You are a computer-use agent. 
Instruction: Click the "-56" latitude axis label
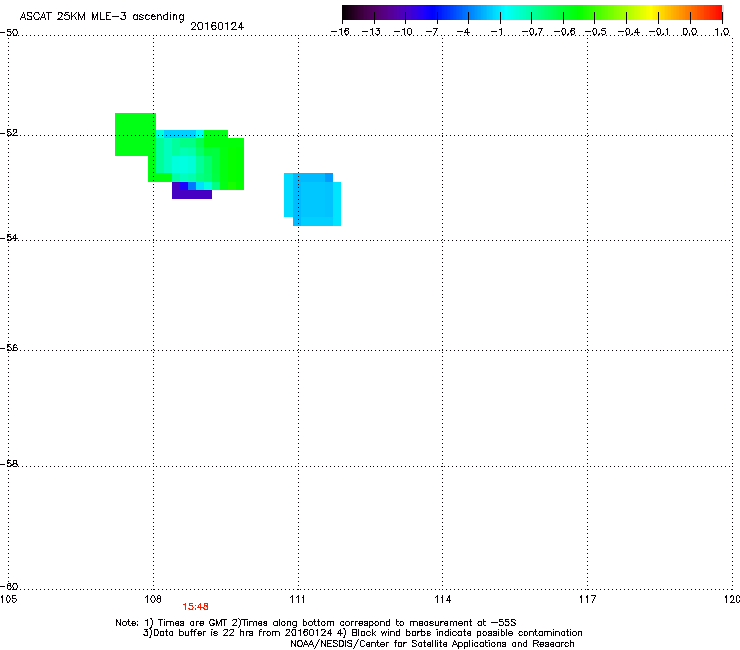(x=9, y=347)
